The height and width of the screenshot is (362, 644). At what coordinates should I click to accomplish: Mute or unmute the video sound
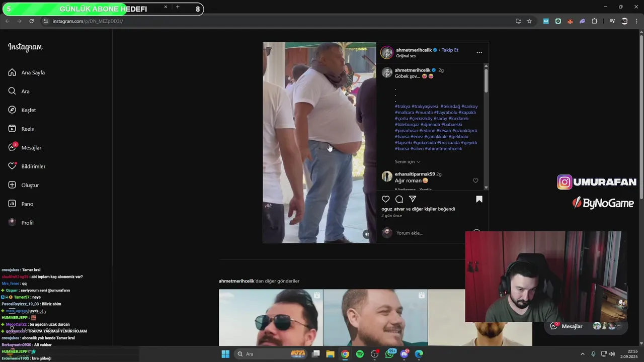(x=367, y=234)
